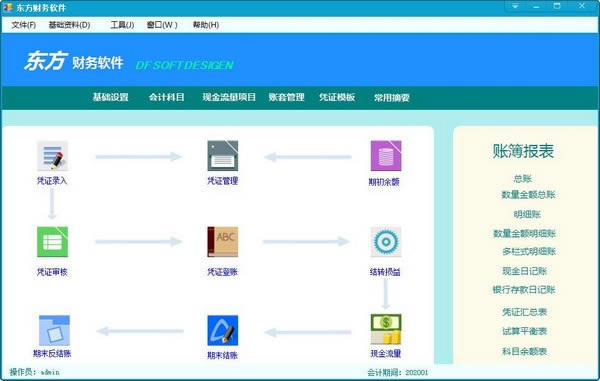Click the 操作员: admin status text
Screen dimensions: 600x381
point(34,372)
